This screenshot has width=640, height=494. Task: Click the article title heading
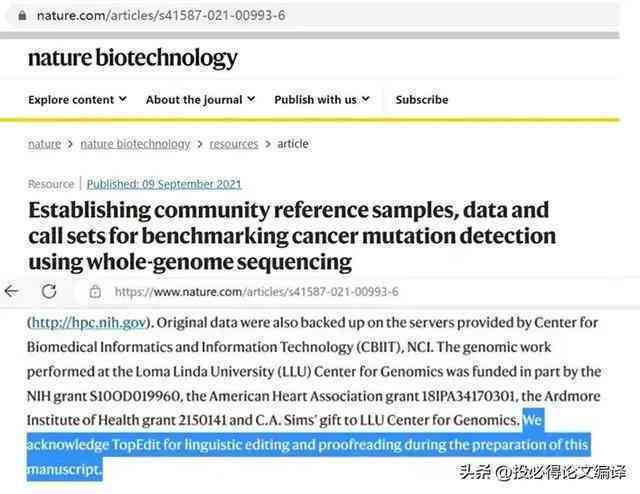click(x=292, y=236)
